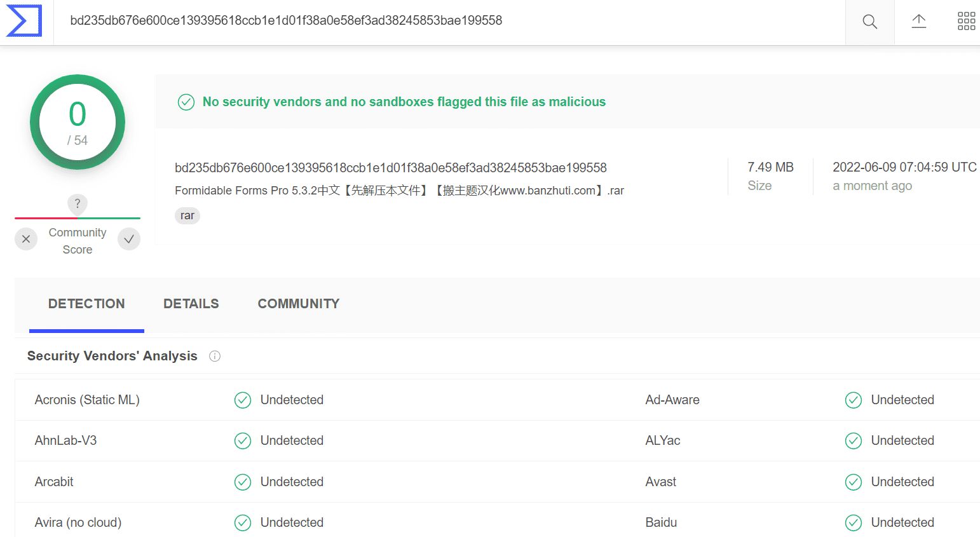This screenshot has width=980, height=537.
Task: Click the green check icon in the banner
Action: (186, 102)
